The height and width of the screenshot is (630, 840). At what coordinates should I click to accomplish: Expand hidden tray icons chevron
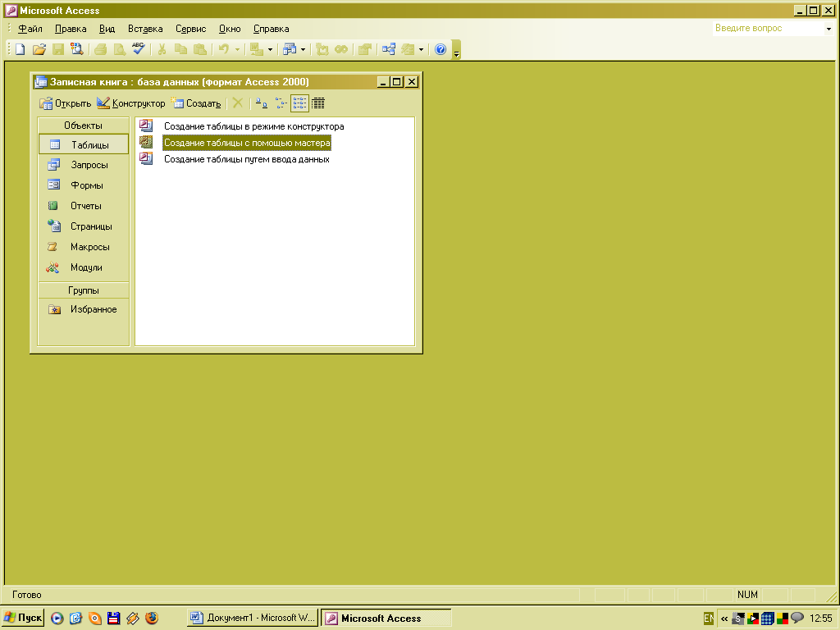pos(724,619)
